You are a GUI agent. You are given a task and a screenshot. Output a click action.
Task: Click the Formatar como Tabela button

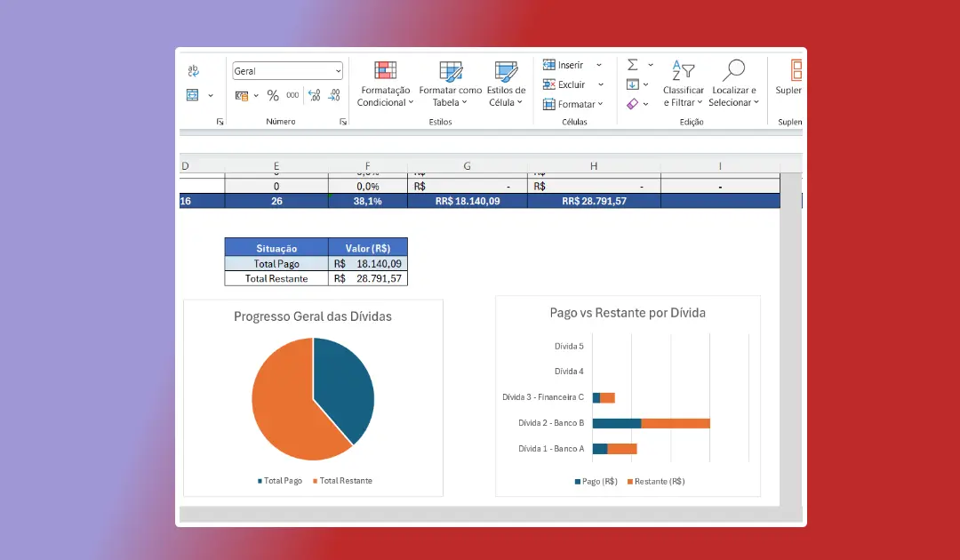[x=451, y=84]
